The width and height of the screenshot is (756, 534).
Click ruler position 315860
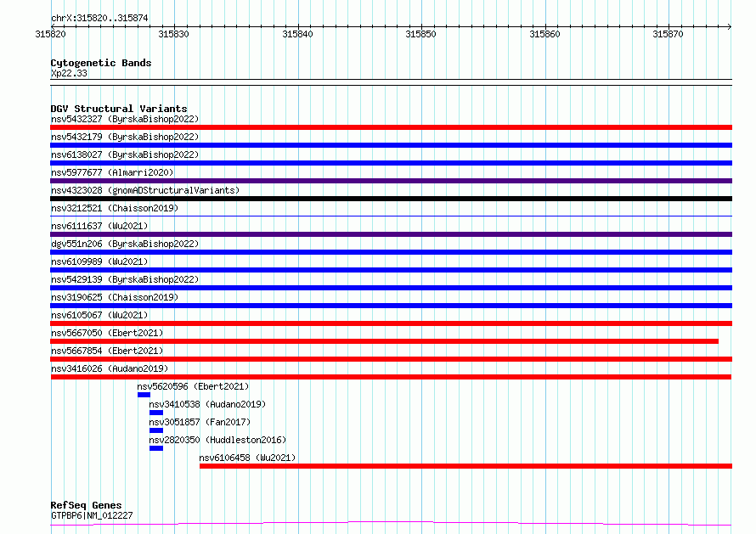point(544,34)
